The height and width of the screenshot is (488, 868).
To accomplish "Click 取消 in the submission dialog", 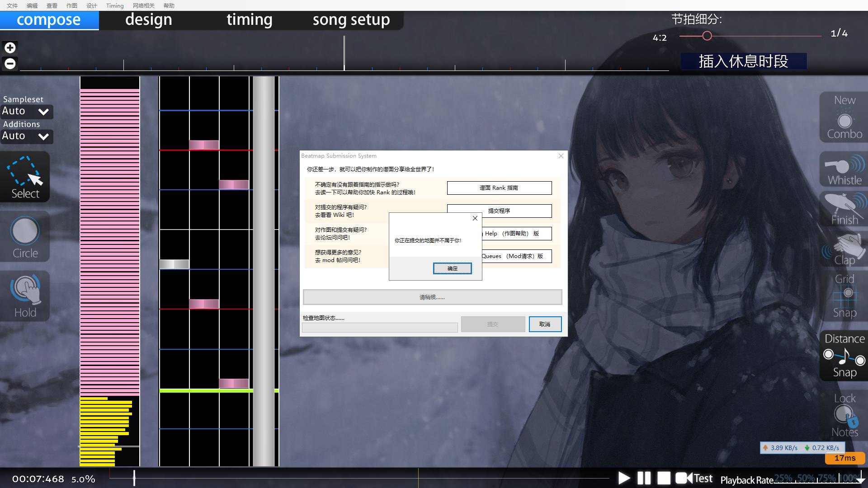I will 545,324.
